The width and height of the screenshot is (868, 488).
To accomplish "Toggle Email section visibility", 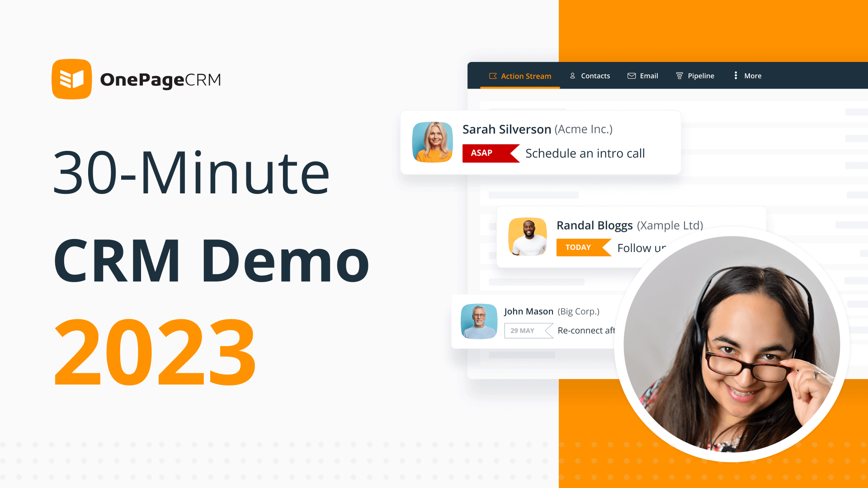I will (x=643, y=75).
